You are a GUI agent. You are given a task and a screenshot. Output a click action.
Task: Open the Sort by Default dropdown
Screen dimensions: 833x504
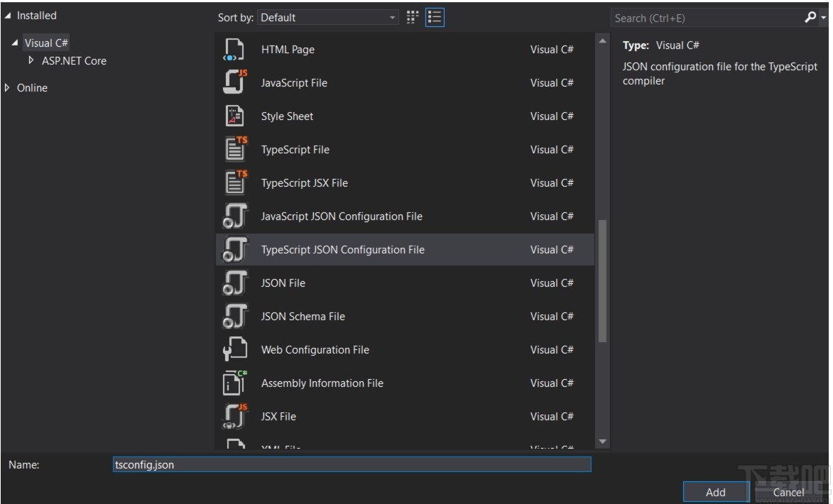[328, 18]
